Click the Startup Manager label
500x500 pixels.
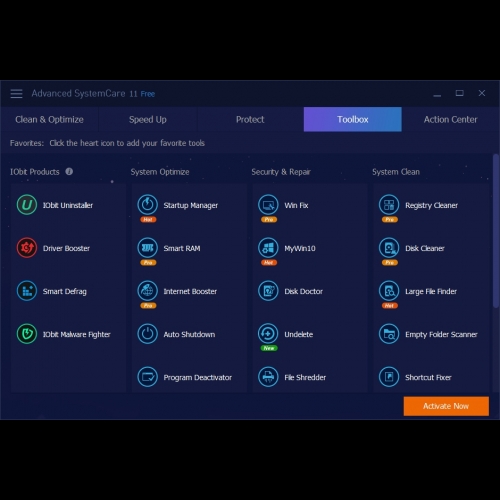191,205
